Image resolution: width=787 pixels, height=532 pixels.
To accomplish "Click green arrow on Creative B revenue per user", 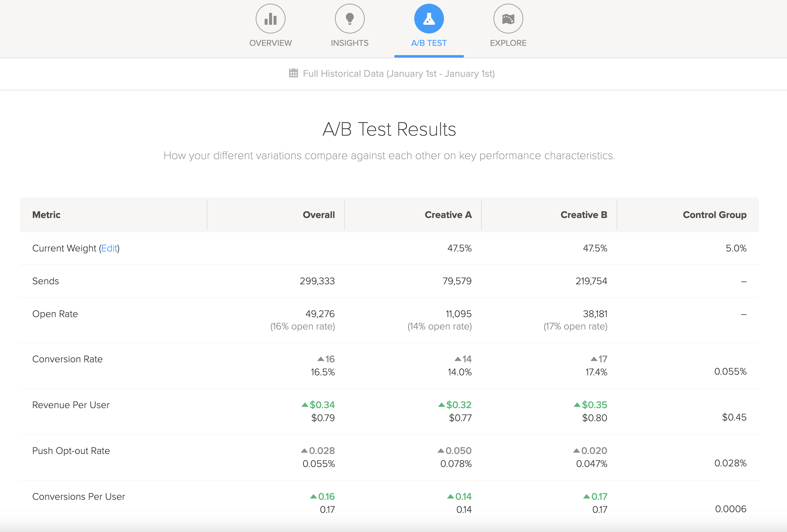I will pos(577,405).
